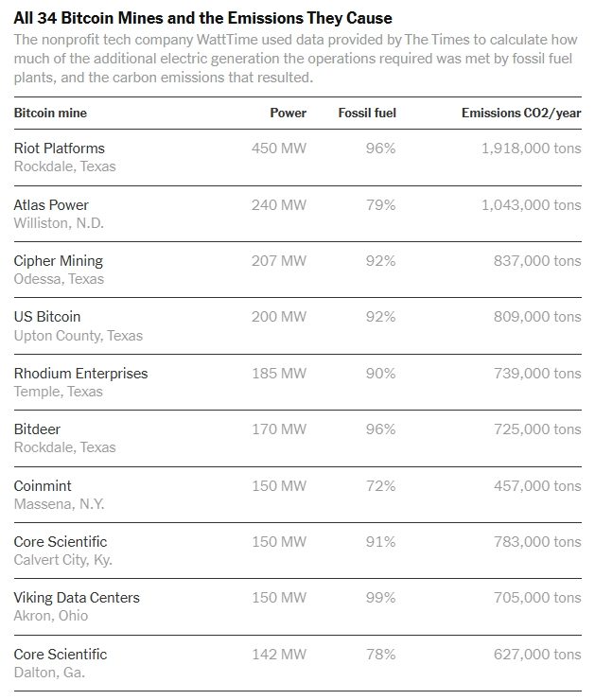Click the "Dalton, Ga." location text

(x=49, y=673)
